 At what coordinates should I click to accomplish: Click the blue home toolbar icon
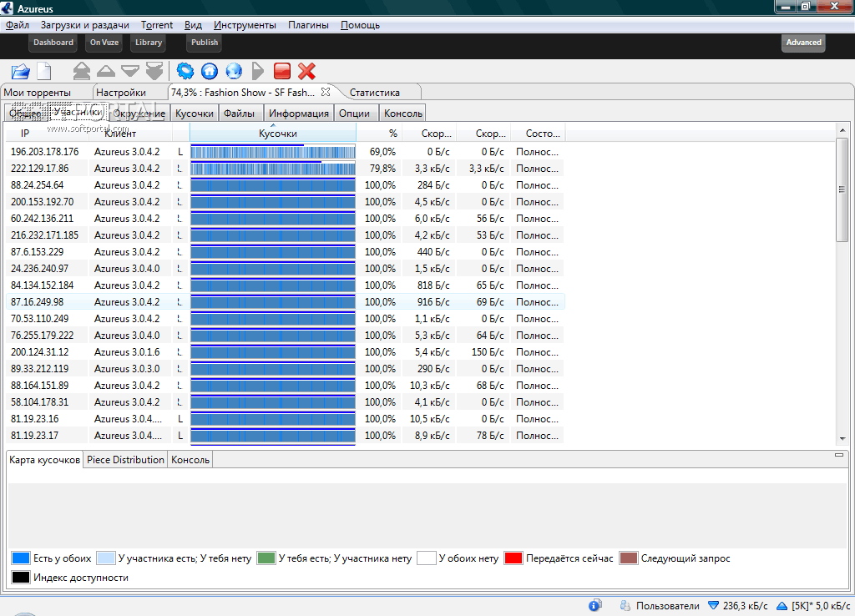point(210,71)
